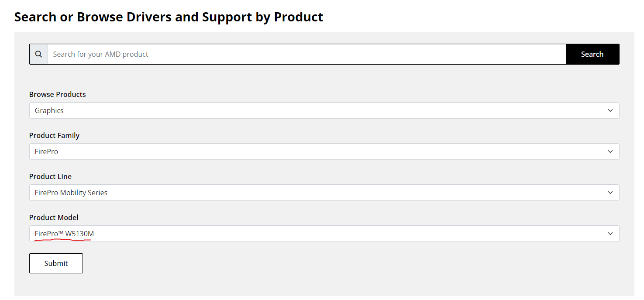644x300 pixels.
Task: Click the chevron arrow in Product Line box
Action: point(610,193)
